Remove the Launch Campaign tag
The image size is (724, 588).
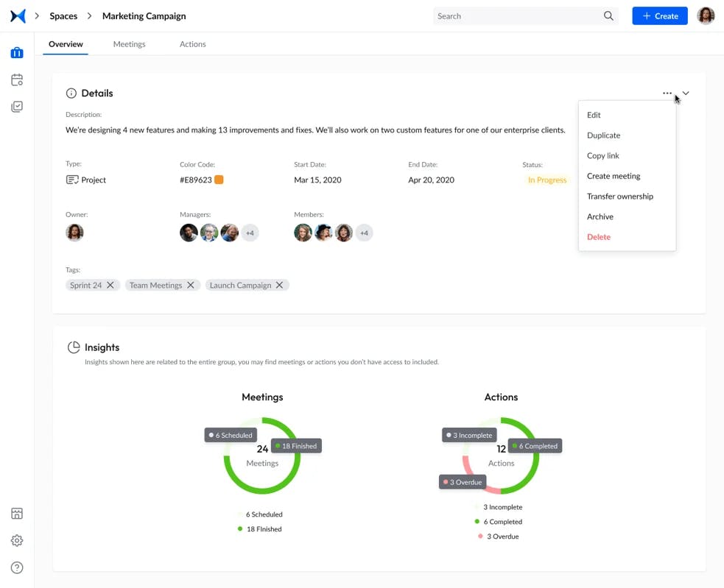[x=280, y=285]
